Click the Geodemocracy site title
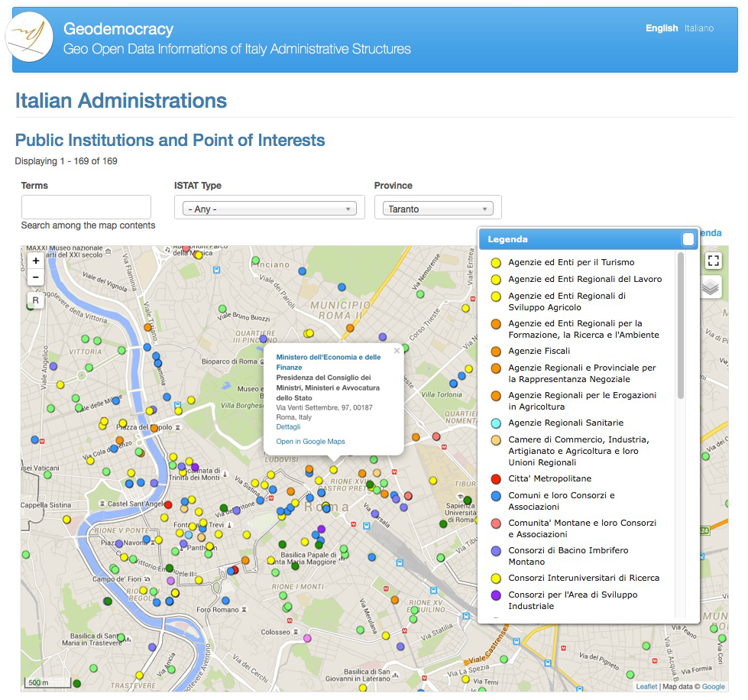The width and height of the screenshot is (748, 700). [x=118, y=29]
